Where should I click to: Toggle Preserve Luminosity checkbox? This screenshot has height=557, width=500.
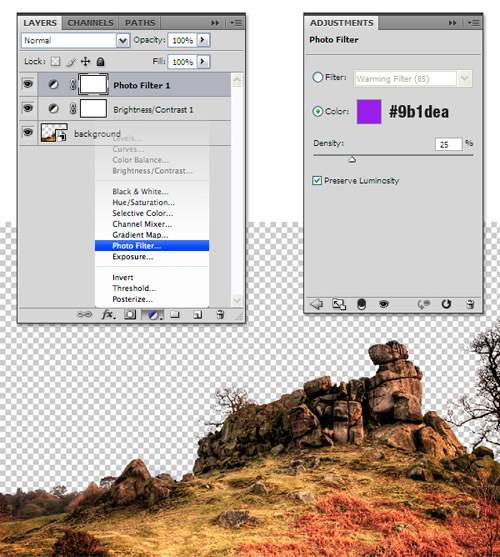coord(317,181)
